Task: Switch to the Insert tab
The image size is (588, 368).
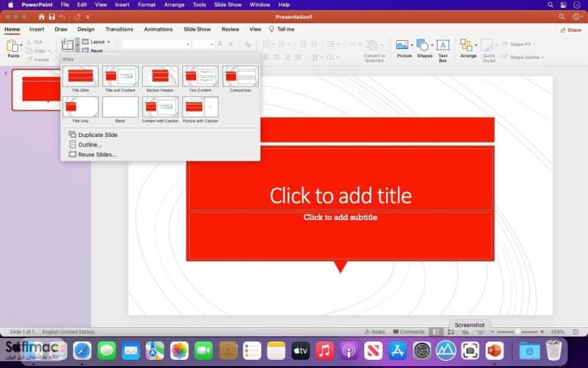Action: [x=37, y=29]
